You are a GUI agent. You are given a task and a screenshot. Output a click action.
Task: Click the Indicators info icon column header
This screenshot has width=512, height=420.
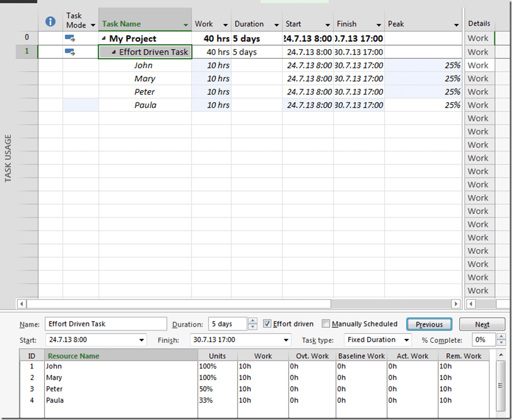[50, 22]
